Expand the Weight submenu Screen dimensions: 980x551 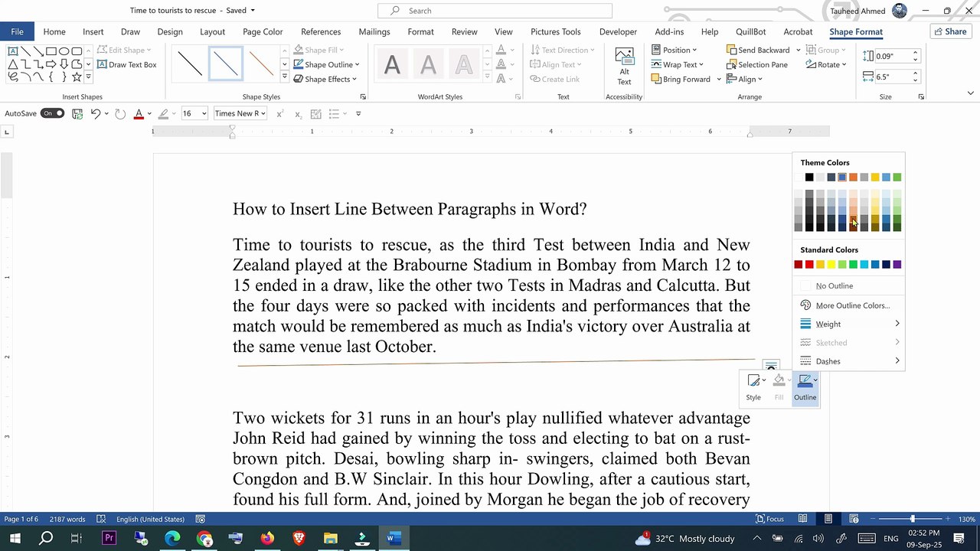pos(848,324)
